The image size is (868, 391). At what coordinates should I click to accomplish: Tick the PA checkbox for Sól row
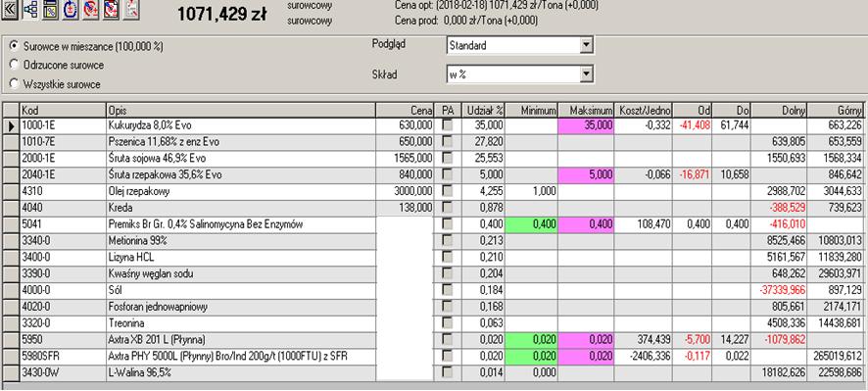coord(448,290)
